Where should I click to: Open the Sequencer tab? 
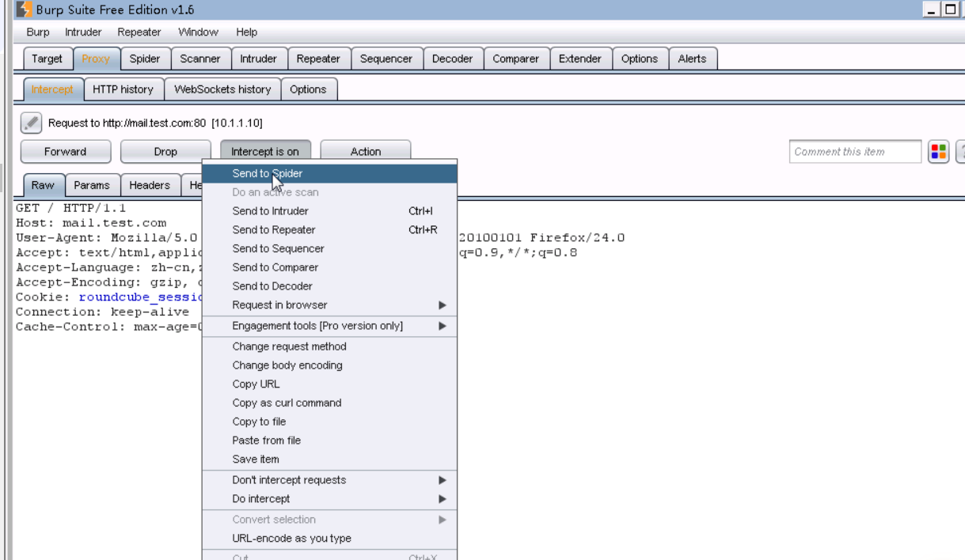[x=386, y=59]
